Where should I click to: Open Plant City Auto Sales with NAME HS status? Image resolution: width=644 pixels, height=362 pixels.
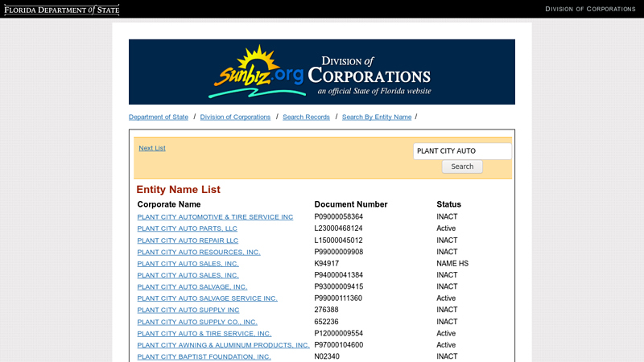(x=188, y=264)
